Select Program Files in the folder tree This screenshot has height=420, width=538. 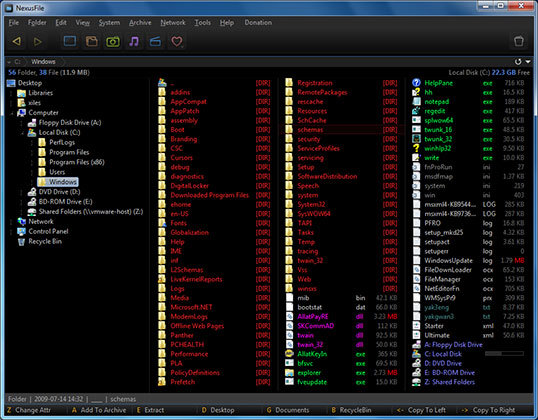(x=69, y=152)
